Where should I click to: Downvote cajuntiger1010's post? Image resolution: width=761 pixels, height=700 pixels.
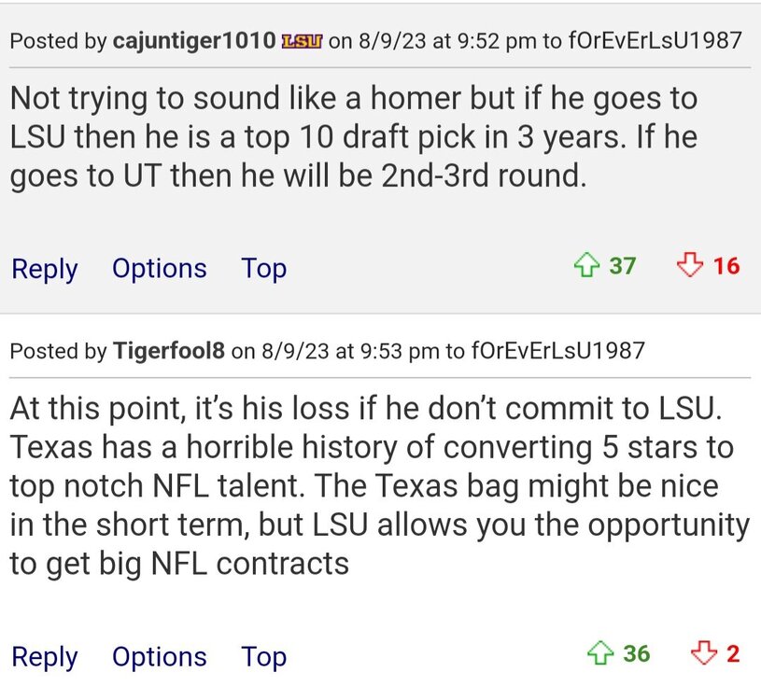click(x=689, y=267)
